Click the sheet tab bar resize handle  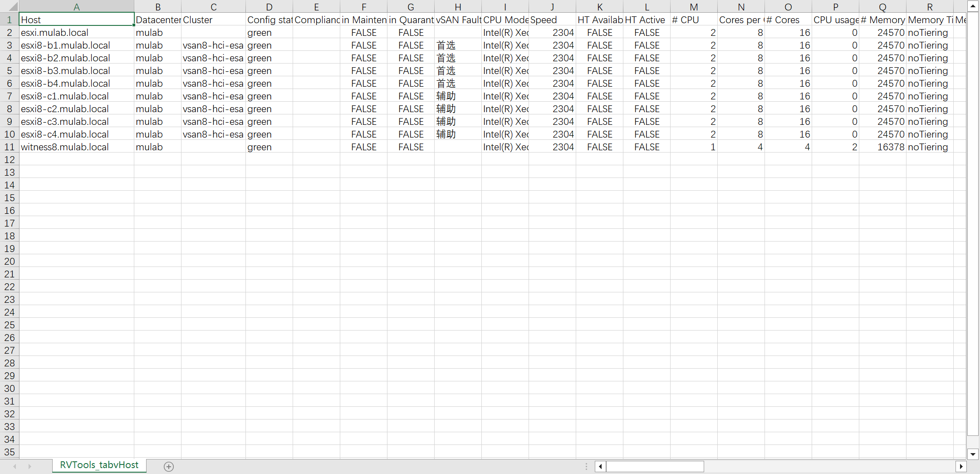click(x=586, y=466)
